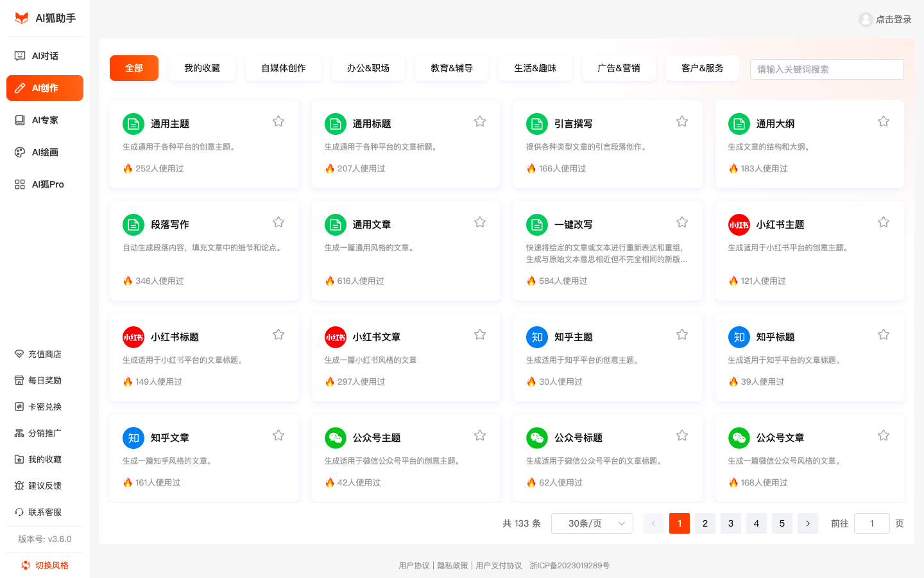
Task: Star the 一键改写 card
Action: coord(682,222)
